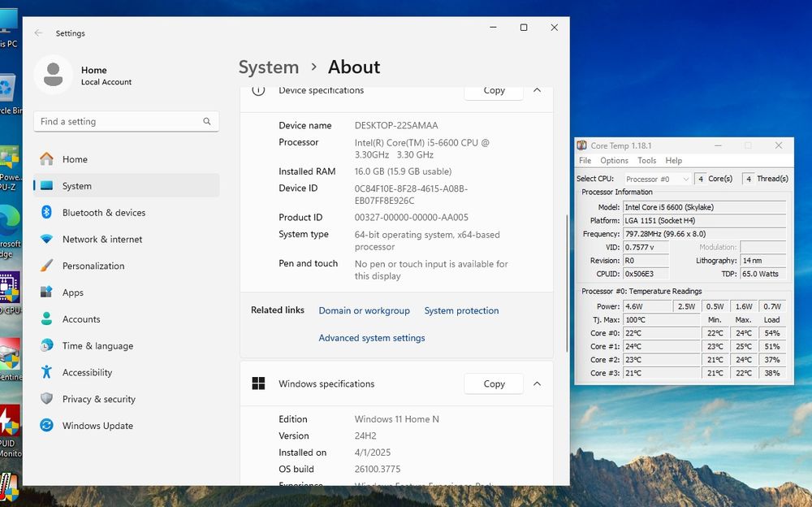Screen dimensions: 812x507
Task: Click the Core Temp title bar app icon
Action: (582, 145)
